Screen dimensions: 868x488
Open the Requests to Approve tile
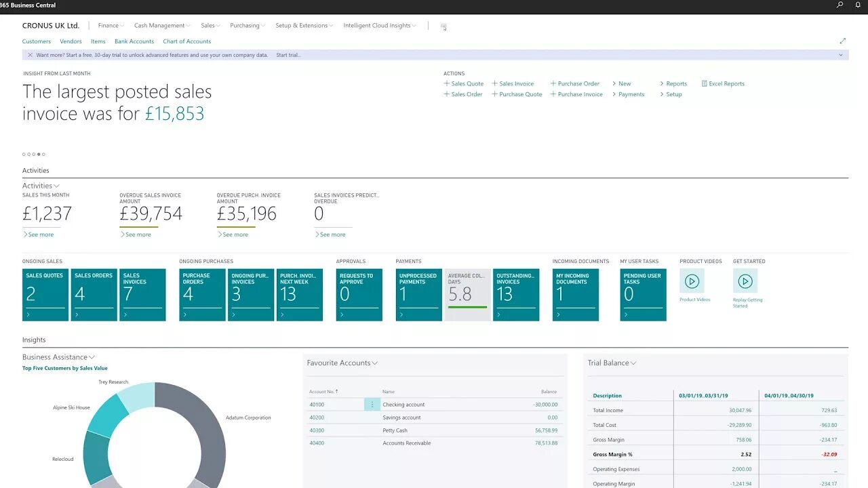pyautogui.click(x=359, y=295)
